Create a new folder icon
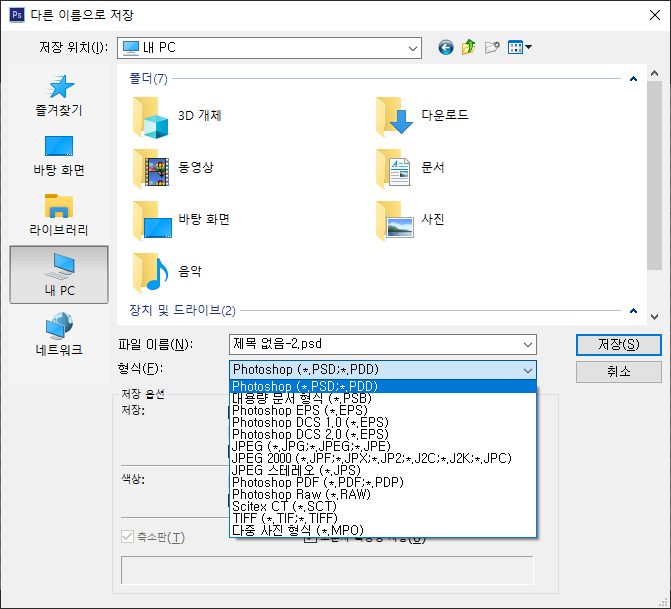The height and width of the screenshot is (609, 671). coord(492,47)
